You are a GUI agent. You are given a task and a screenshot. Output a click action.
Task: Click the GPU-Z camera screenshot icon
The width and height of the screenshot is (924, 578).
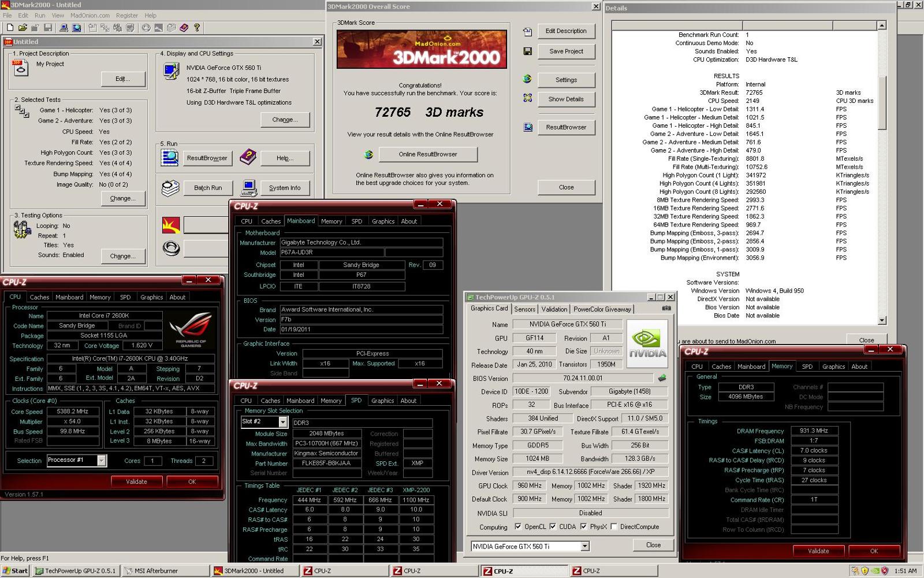[666, 309]
